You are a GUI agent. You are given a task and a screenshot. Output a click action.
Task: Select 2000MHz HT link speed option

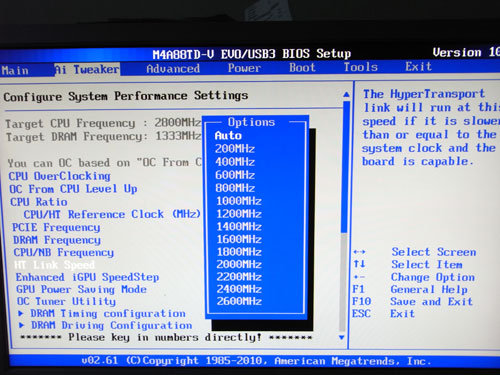click(239, 264)
